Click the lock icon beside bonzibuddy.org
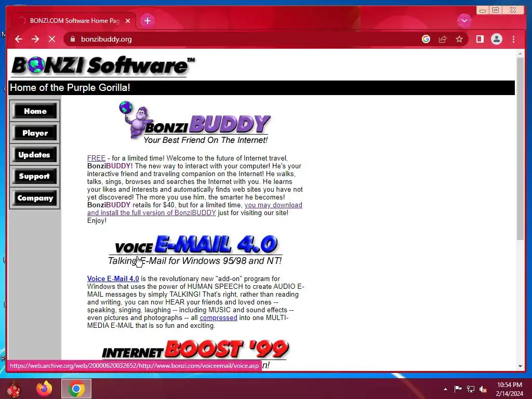Screen dimensions: 532x399 coord(72,39)
